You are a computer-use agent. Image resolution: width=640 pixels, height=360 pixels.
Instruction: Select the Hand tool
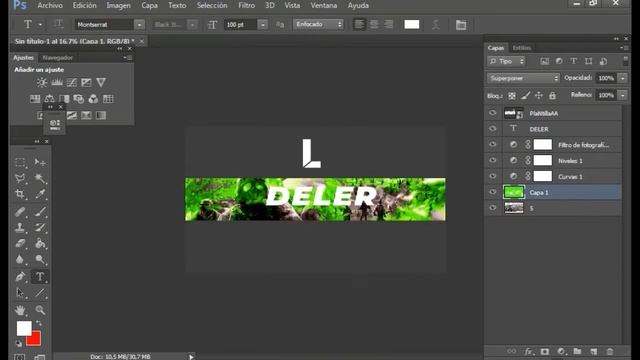20,310
